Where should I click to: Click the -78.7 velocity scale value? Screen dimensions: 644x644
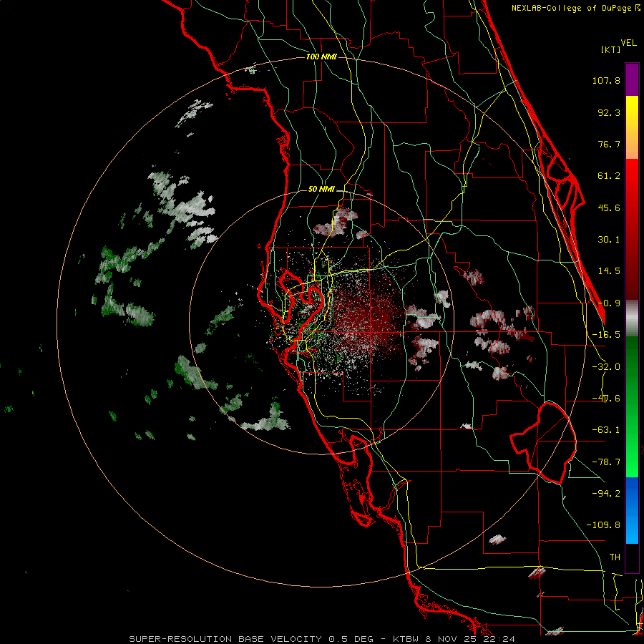pos(606,462)
